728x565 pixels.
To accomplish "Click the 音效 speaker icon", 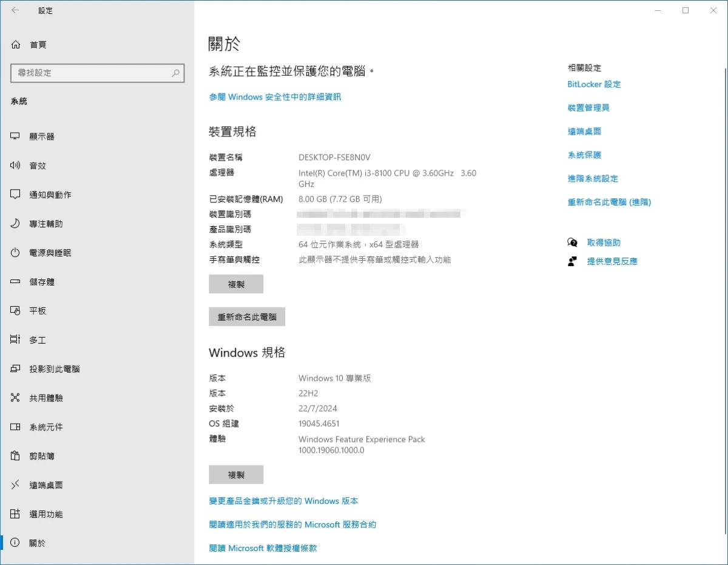I will click(16, 165).
